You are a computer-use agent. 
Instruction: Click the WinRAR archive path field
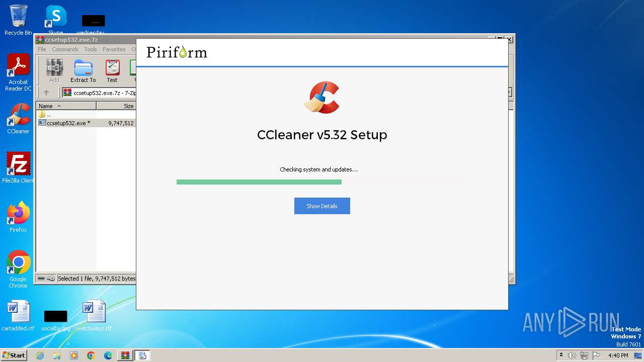[x=100, y=93]
